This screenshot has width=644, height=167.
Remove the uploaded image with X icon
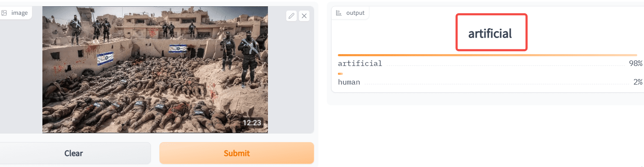[x=304, y=16]
